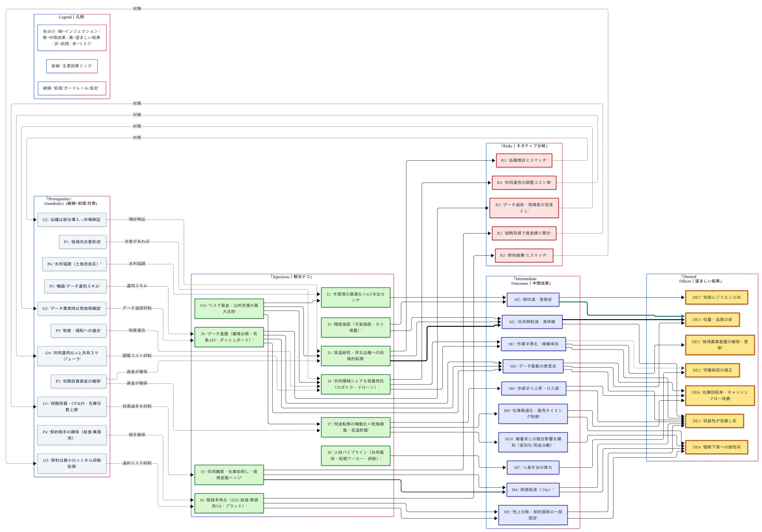The width and height of the screenshot is (762, 532).
Task: Click the I3 精密施肥 injection node
Action: [355, 328]
